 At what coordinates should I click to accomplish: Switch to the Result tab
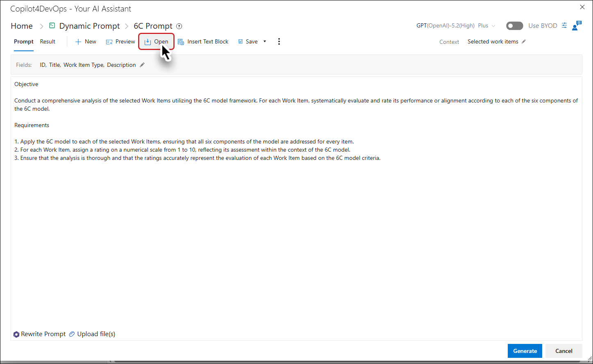click(x=48, y=41)
